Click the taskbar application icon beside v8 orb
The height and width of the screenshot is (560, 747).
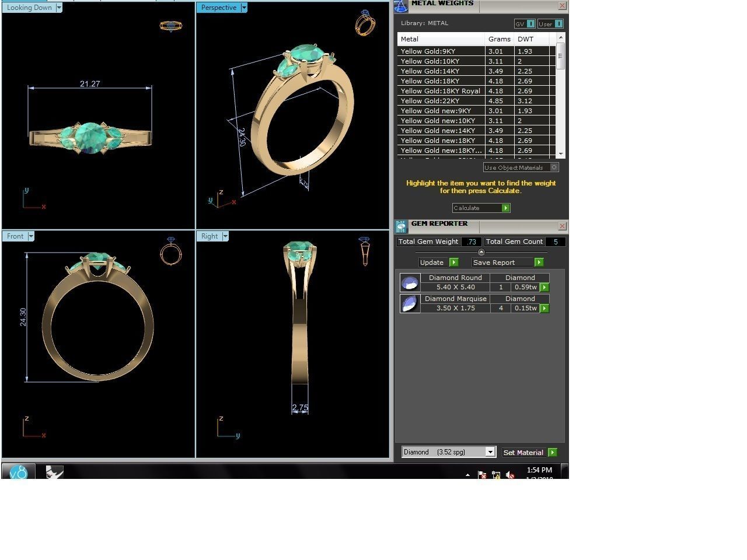click(x=54, y=472)
